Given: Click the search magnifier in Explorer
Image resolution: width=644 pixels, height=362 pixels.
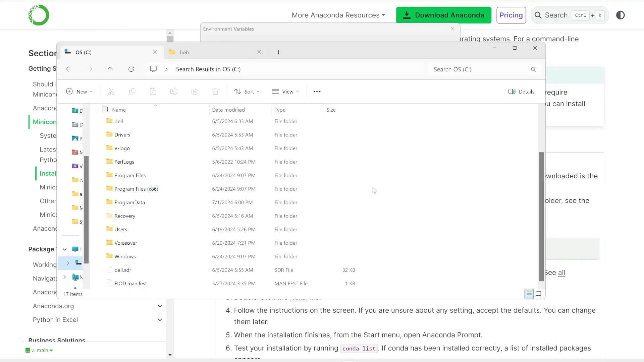Looking at the screenshot, I should click(533, 69).
